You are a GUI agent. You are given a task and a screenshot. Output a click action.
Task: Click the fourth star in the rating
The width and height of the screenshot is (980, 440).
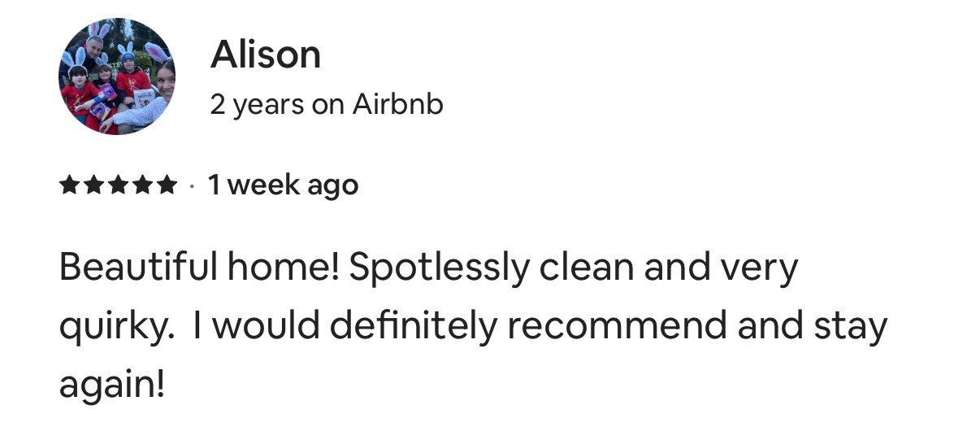coord(143,186)
